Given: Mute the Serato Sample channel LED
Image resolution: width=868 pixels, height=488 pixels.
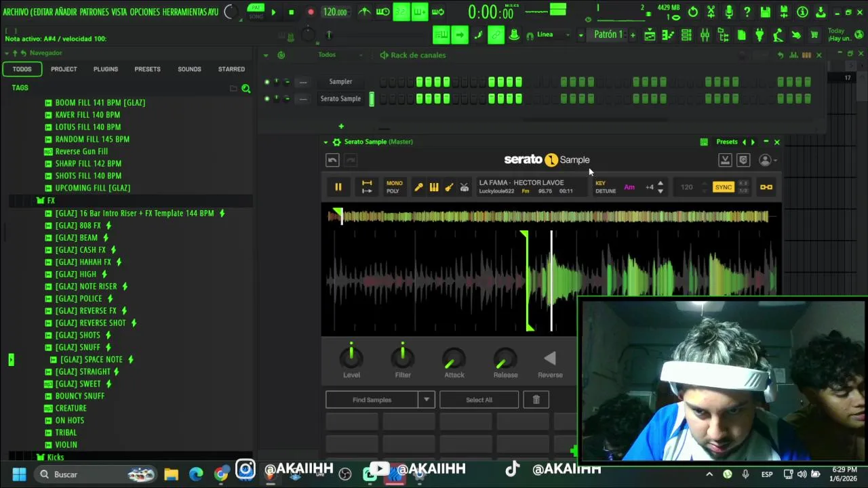Looking at the screenshot, I should point(267,99).
